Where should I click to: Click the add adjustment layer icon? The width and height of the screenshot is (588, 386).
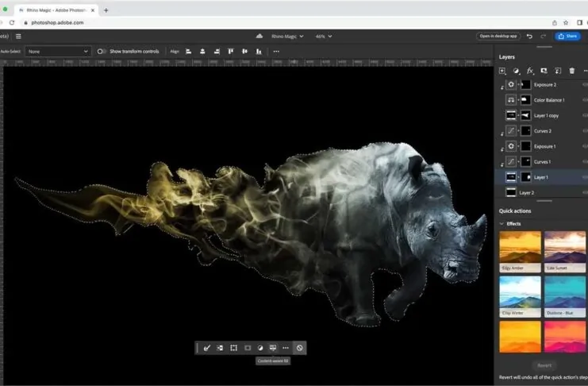516,71
